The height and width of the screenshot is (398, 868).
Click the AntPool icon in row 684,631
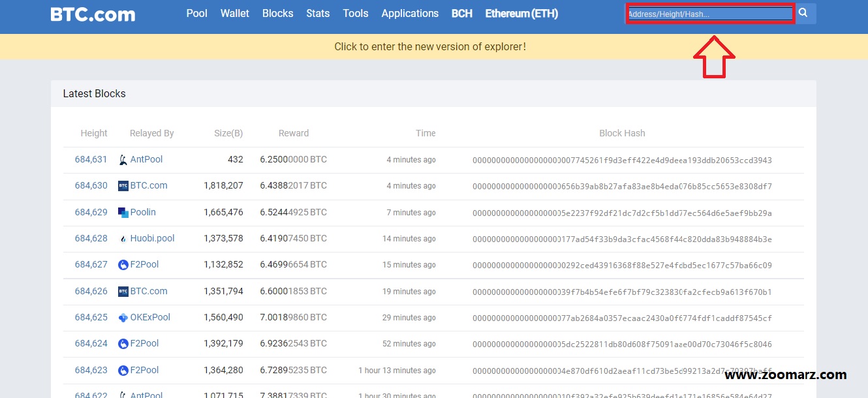123,160
